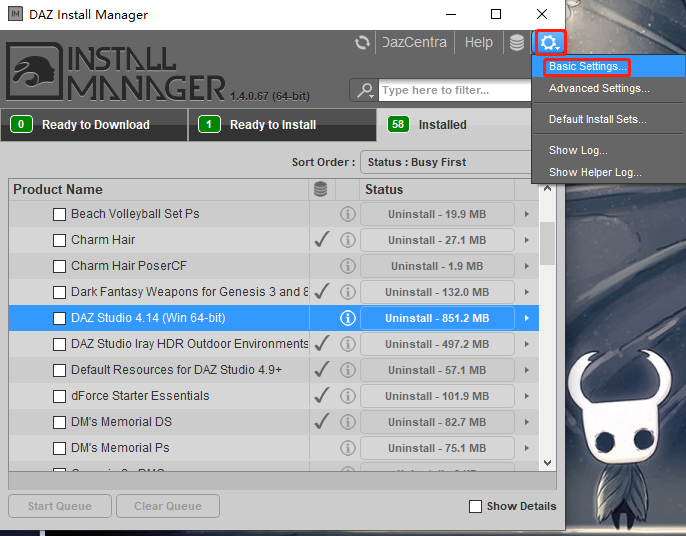The image size is (686, 536).
Task: Click the DazCentral toolbar button
Action: tap(415, 42)
